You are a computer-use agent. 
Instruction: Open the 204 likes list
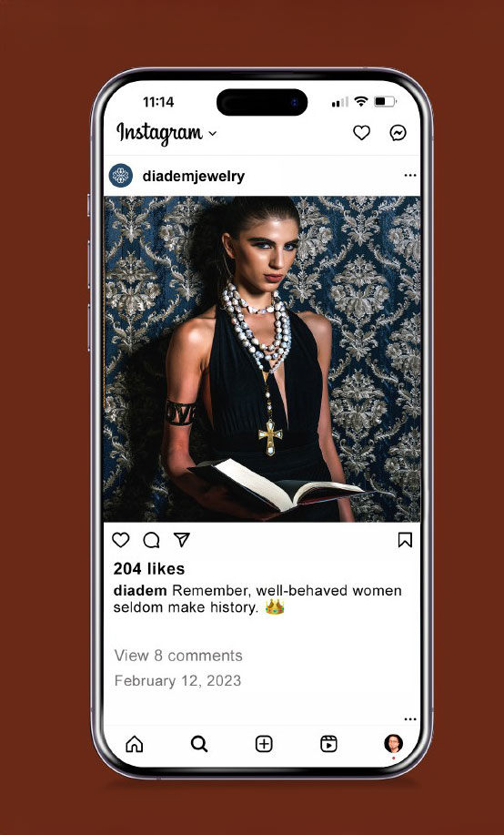[x=149, y=569]
